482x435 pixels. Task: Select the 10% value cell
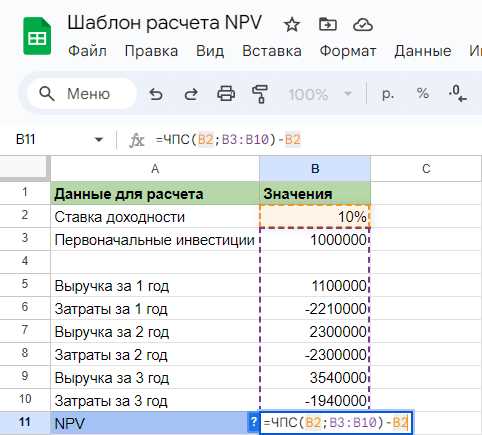click(x=315, y=216)
